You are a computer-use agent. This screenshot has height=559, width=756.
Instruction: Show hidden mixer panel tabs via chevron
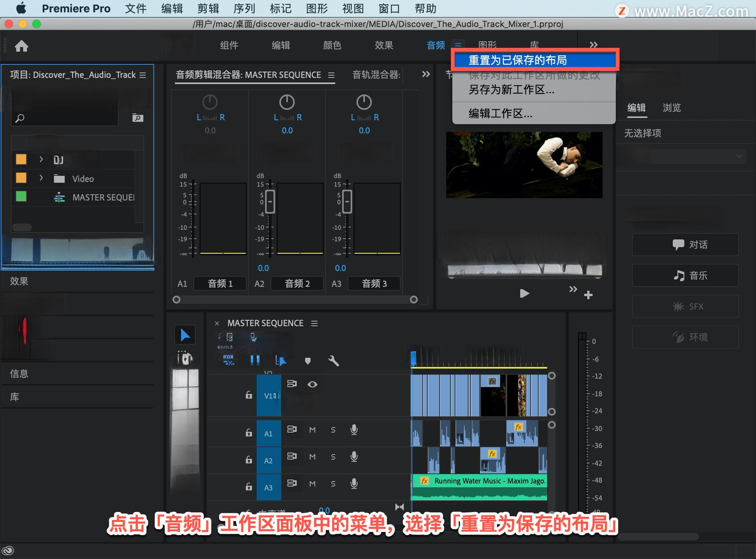point(426,74)
